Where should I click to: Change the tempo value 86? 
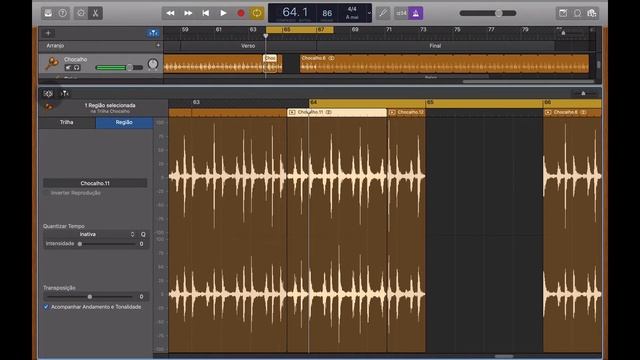click(x=327, y=13)
